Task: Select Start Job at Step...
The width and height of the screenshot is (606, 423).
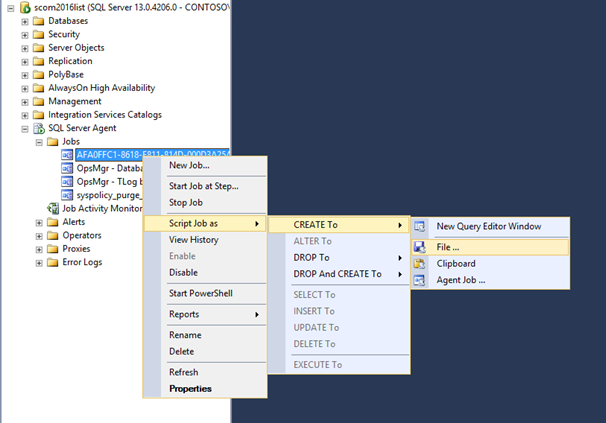Action: [205, 186]
